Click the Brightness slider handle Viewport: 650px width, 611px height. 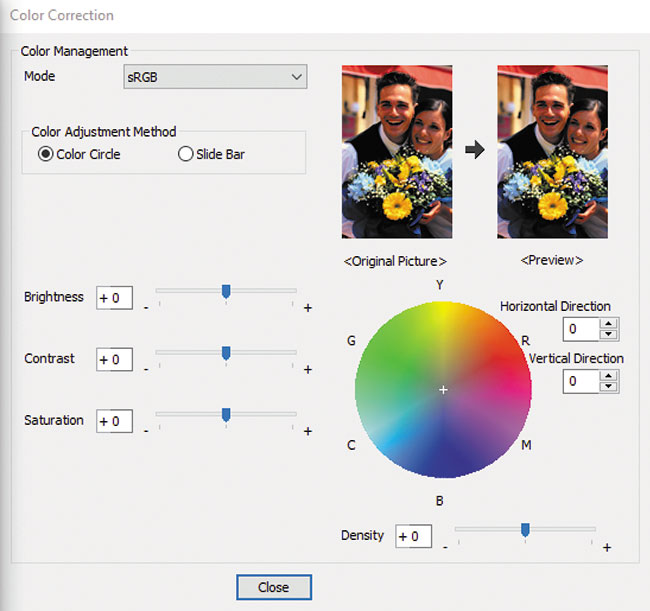pyautogui.click(x=226, y=291)
